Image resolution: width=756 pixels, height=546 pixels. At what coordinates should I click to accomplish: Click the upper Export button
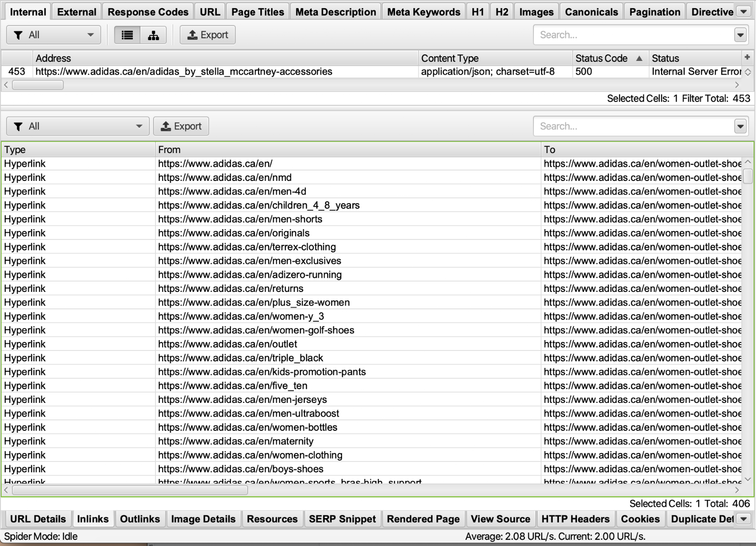[207, 35]
